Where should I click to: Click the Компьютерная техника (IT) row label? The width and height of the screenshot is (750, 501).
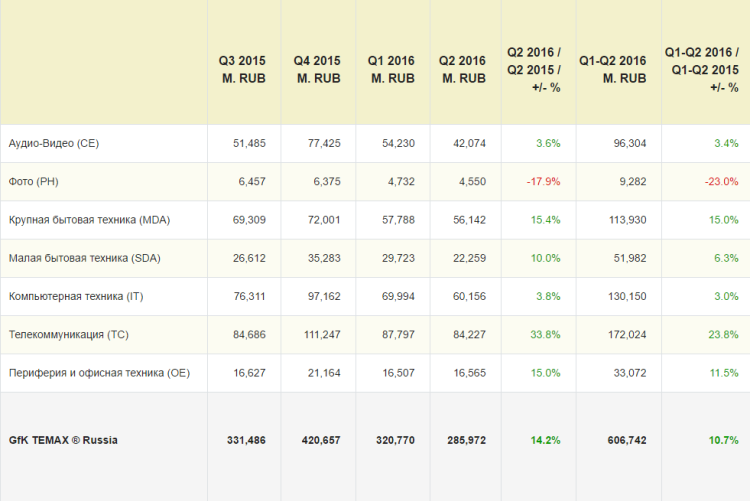[71, 296]
